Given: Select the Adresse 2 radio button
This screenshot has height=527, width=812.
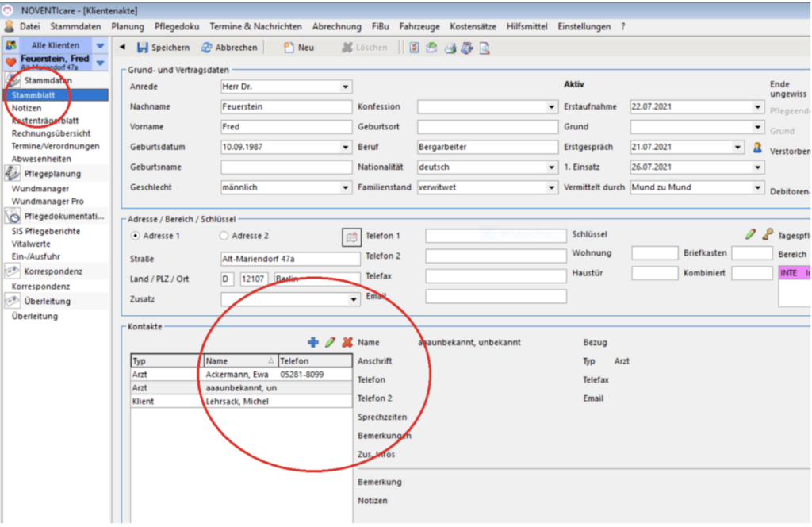Looking at the screenshot, I should (224, 236).
